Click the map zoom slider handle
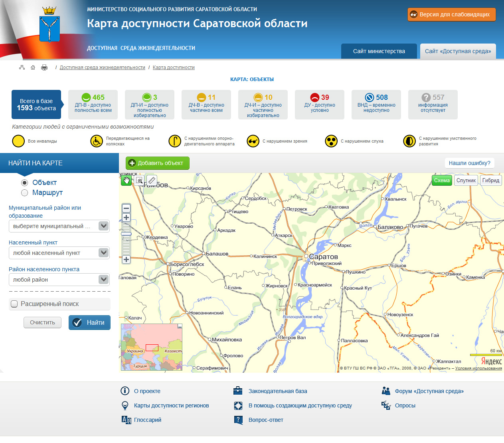The width and height of the screenshot is (504, 443). point(126,234)
